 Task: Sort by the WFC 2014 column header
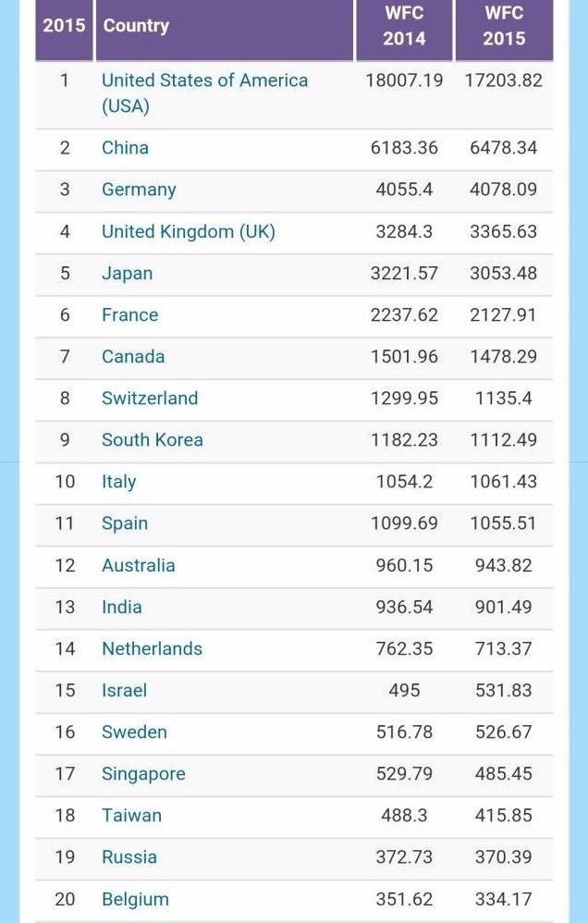click(x=404, y=26)
